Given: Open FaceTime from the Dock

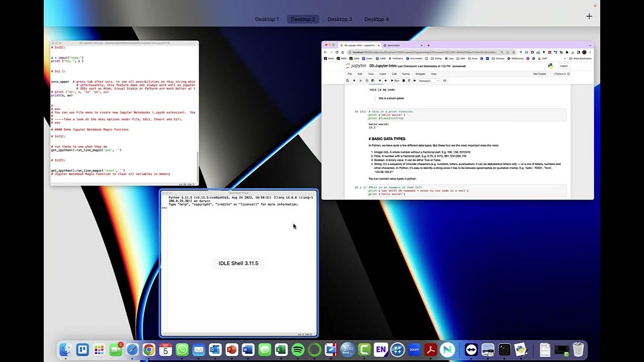Looking at the screenshot, I should [x=116, y=350].
